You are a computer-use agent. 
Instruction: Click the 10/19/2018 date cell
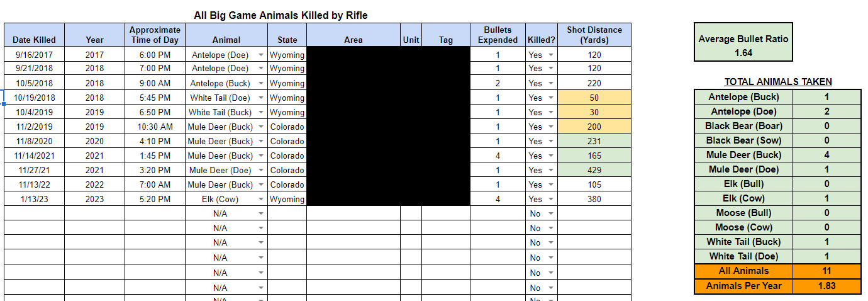pos(34,98)
